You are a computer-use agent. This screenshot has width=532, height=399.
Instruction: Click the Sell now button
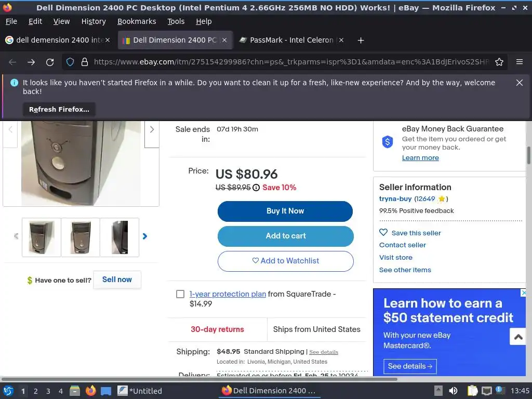117,280
